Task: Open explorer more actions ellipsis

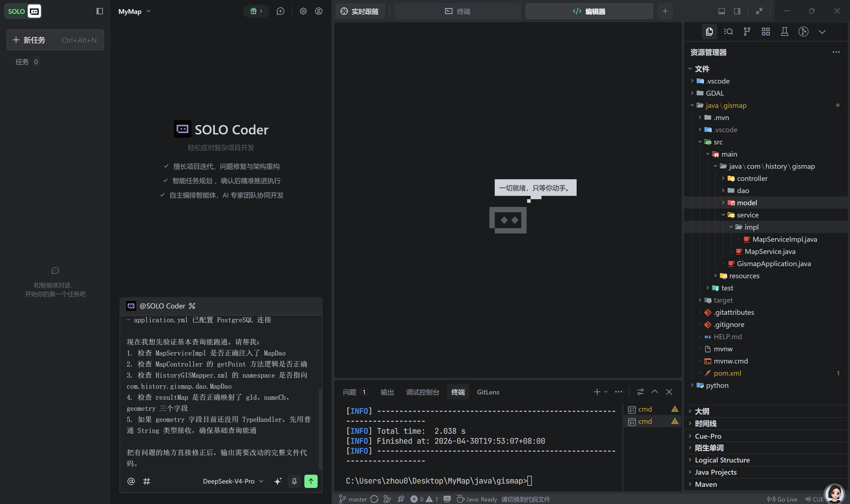Action: pos(836,52)
